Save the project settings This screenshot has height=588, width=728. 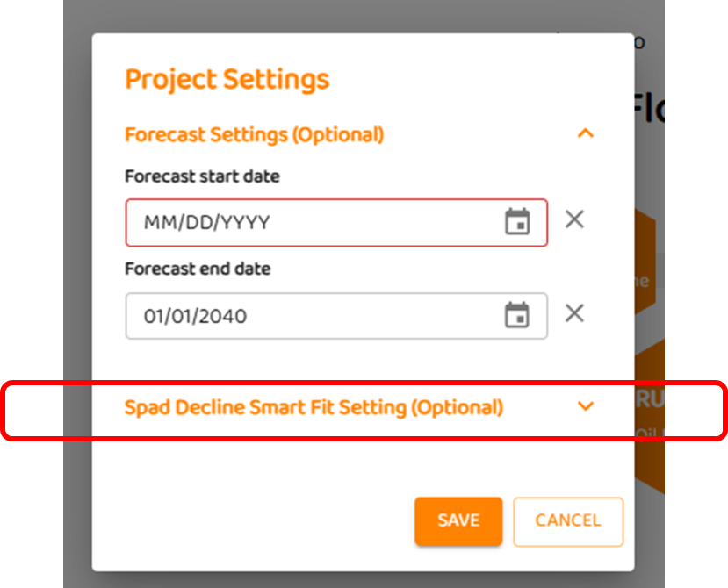458,520
